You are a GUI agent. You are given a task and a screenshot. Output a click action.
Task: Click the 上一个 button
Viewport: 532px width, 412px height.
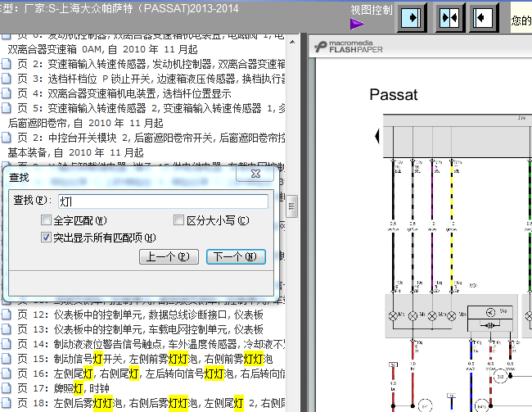pyautogui.click(x=169, y=256)
